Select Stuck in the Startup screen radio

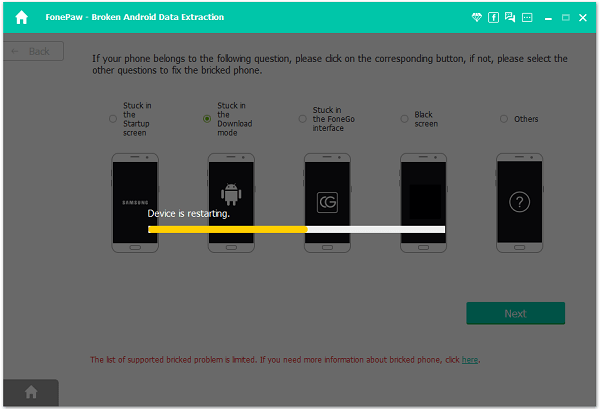tap(112, 119)
